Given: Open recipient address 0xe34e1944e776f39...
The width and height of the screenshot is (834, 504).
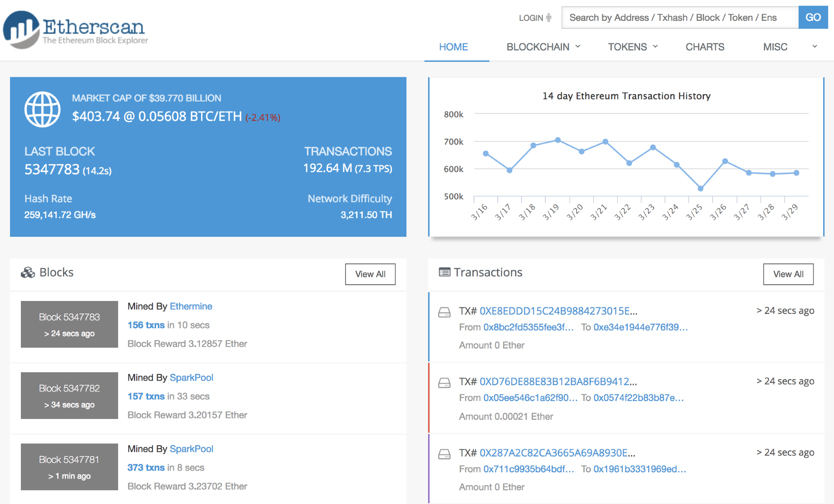Looking at the screenshot, I should tap(640, 327).
